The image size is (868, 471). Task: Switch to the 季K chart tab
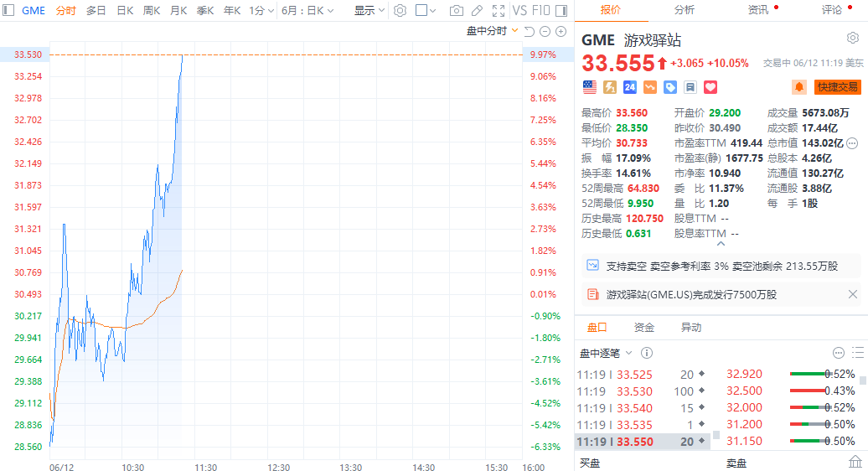click(x=205, y=11)
